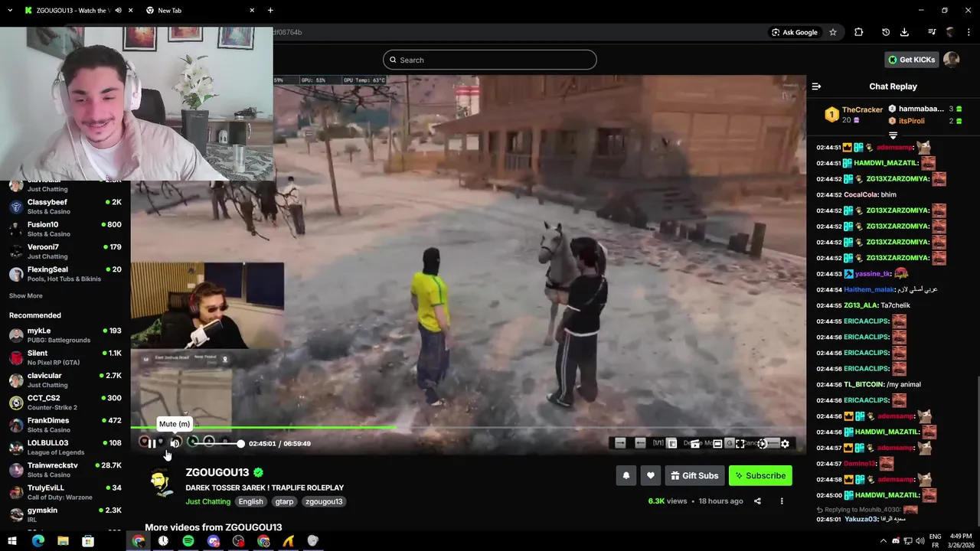Open Classybeef channel in sidebar

[65, 207]
